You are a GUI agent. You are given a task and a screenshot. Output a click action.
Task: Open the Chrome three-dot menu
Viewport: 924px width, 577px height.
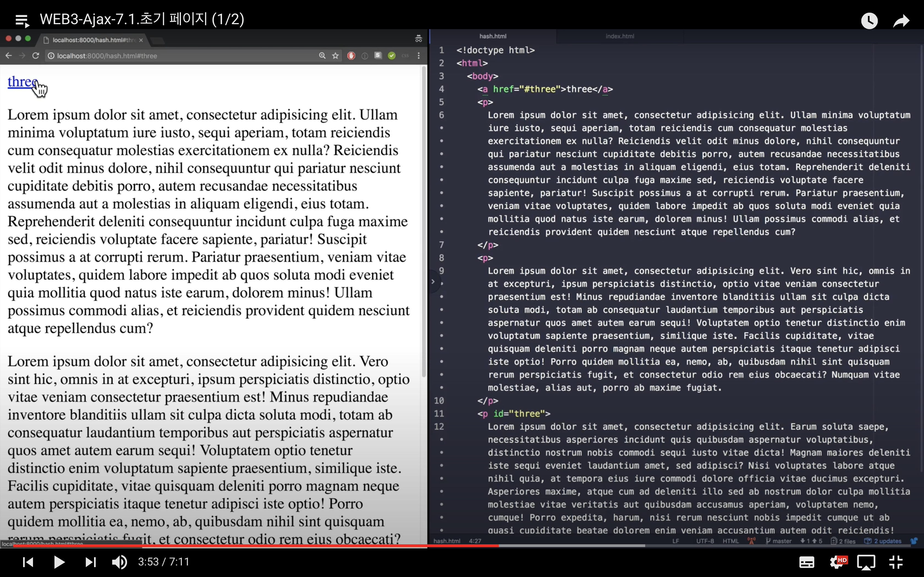tap(419, 56)
